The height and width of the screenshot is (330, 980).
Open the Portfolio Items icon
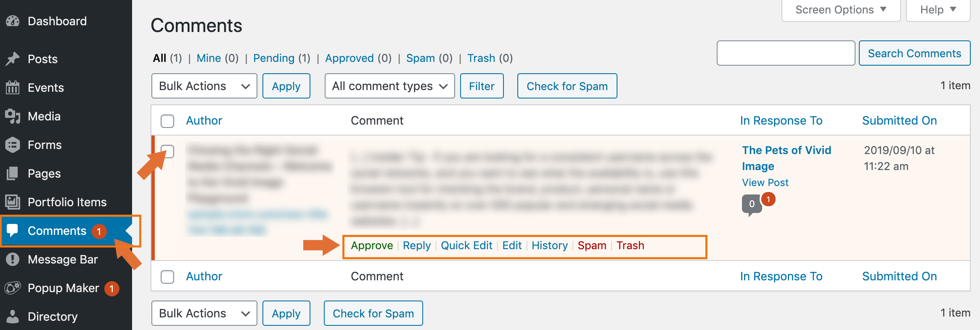[13, 202]
